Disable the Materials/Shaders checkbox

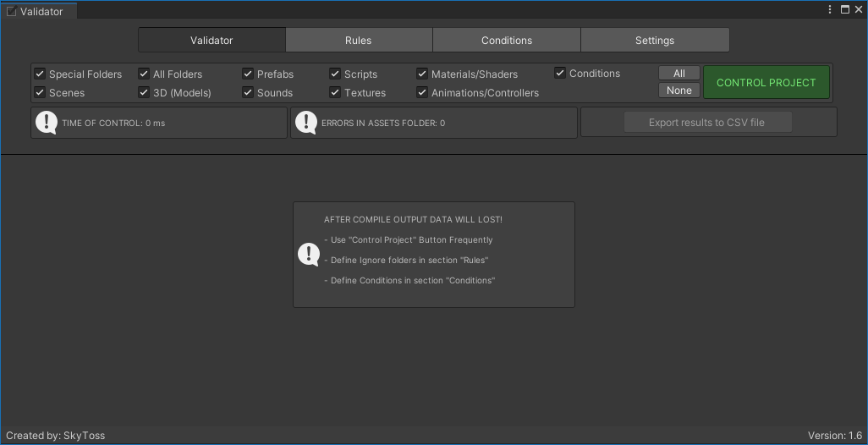(422, 74)
